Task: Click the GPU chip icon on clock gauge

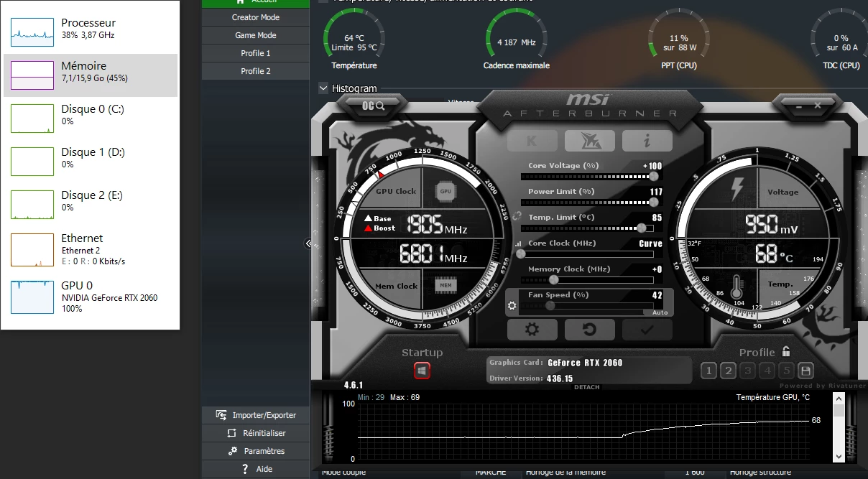Action: 445,192
